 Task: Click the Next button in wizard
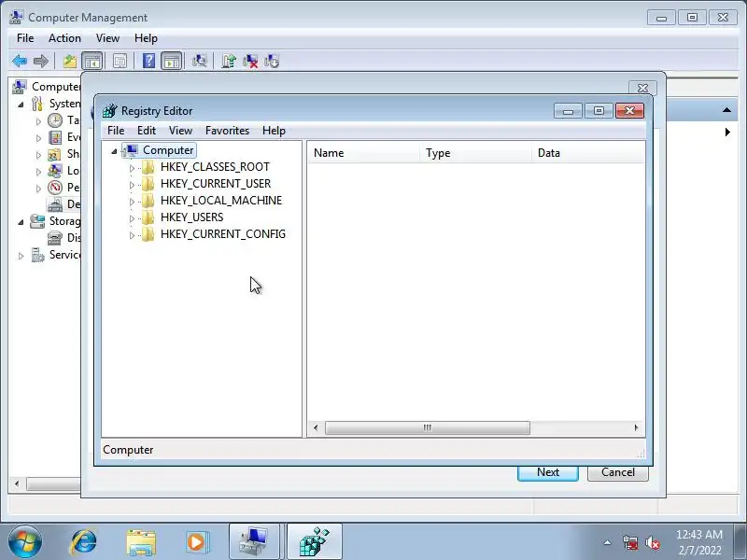(x=548, y=472)
